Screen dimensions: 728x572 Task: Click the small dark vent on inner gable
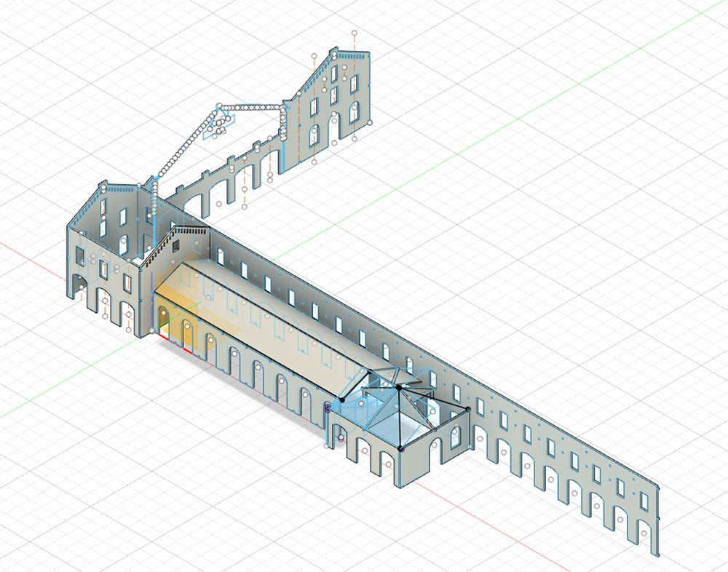click(x=176, y=245)
